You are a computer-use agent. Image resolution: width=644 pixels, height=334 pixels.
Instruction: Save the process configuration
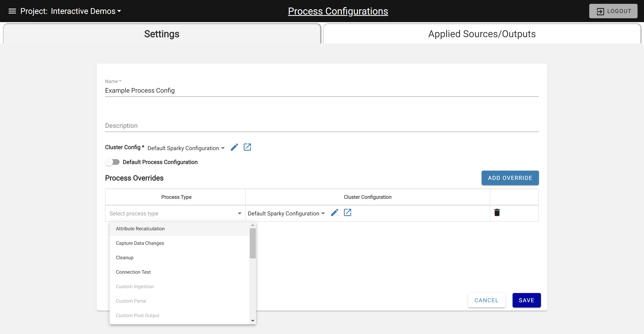pos(526,300)
